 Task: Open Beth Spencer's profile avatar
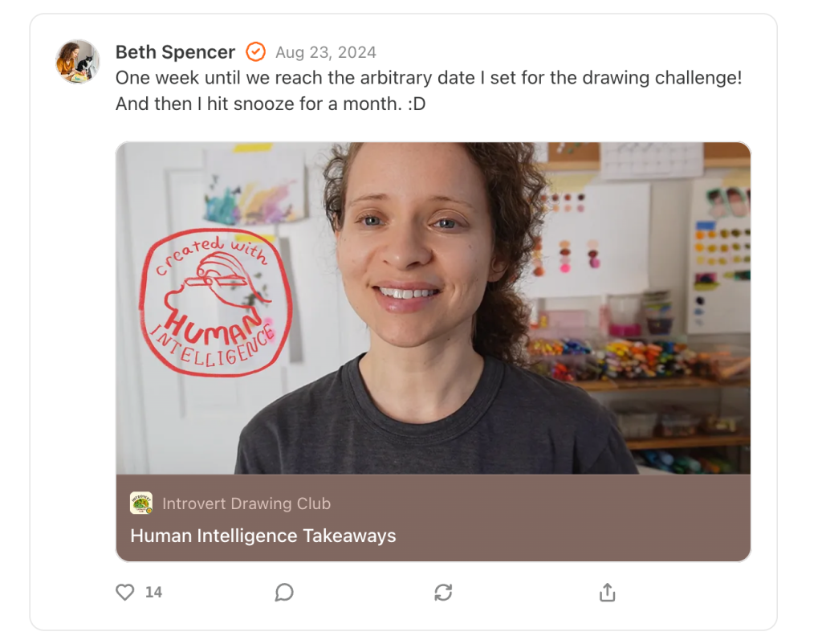pyautogui.click(x=78, y=62)
